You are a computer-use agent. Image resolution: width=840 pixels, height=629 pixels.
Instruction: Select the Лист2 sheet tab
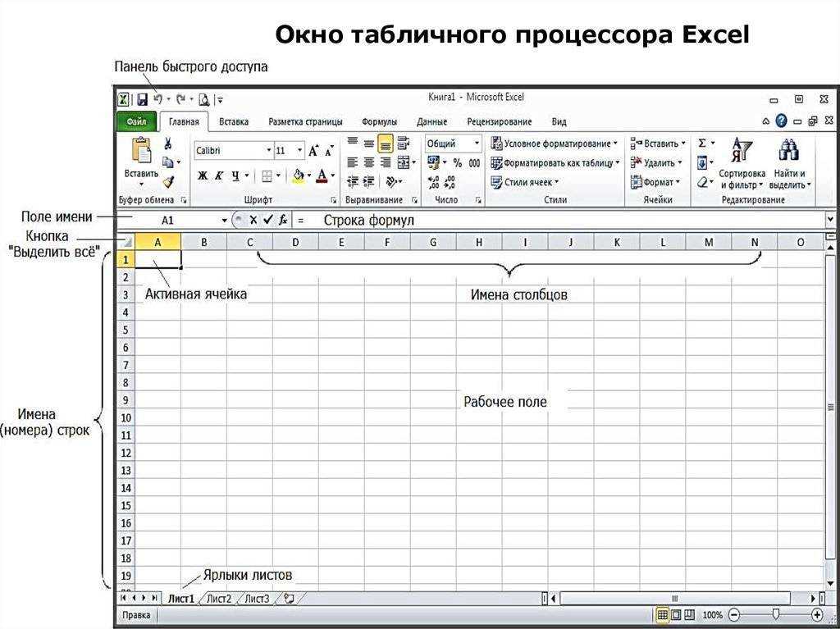tap(219, 599)
